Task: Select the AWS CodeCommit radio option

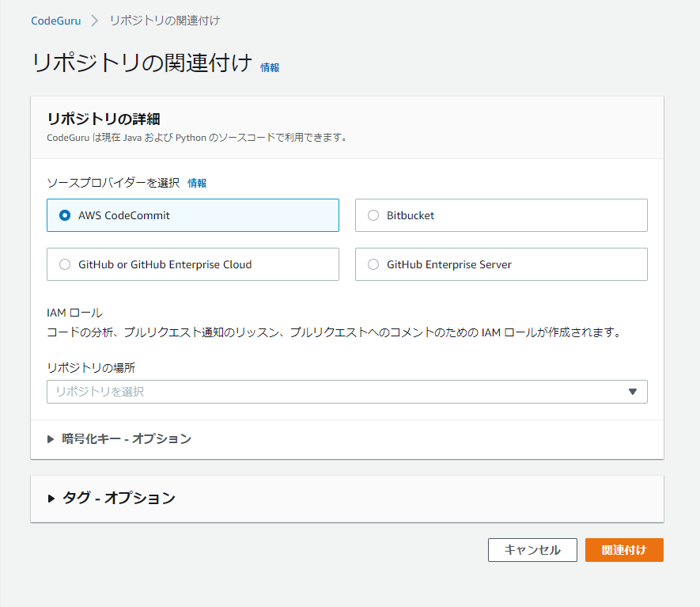Action: [193, 215]
